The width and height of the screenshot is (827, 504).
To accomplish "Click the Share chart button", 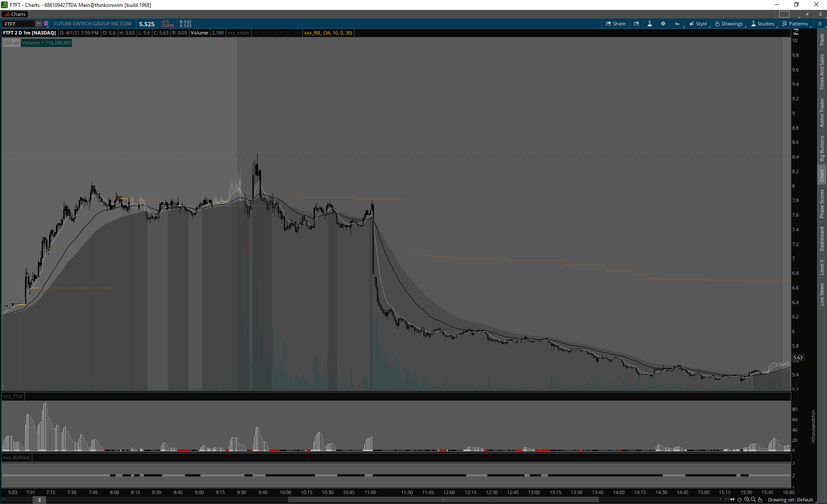I will [616, 24].
